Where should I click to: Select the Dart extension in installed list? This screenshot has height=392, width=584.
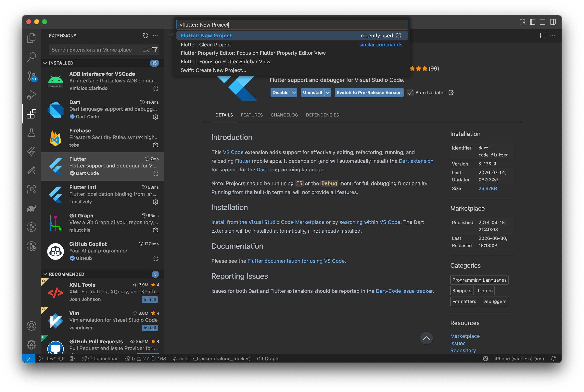pyautogui.click(x=102, y=109)
